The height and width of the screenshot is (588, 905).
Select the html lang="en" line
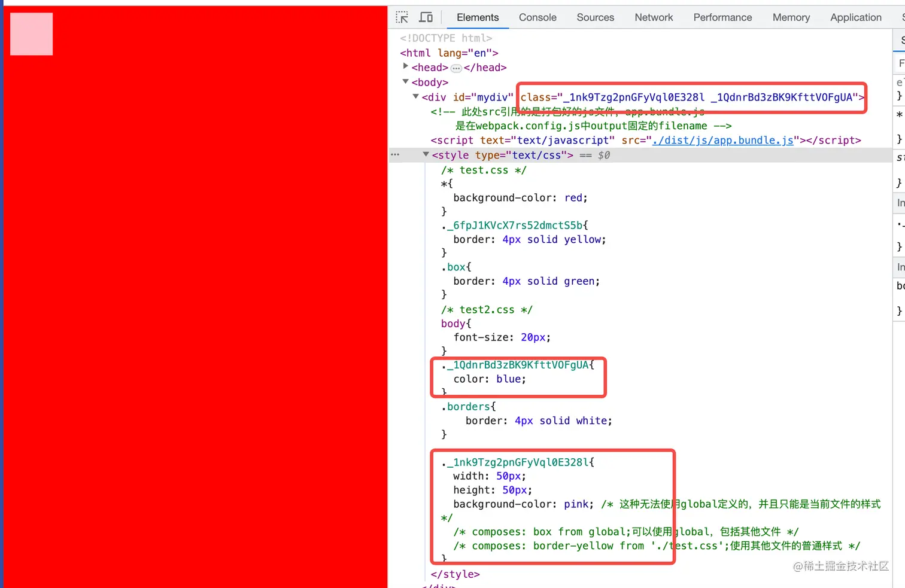point(450,53)
